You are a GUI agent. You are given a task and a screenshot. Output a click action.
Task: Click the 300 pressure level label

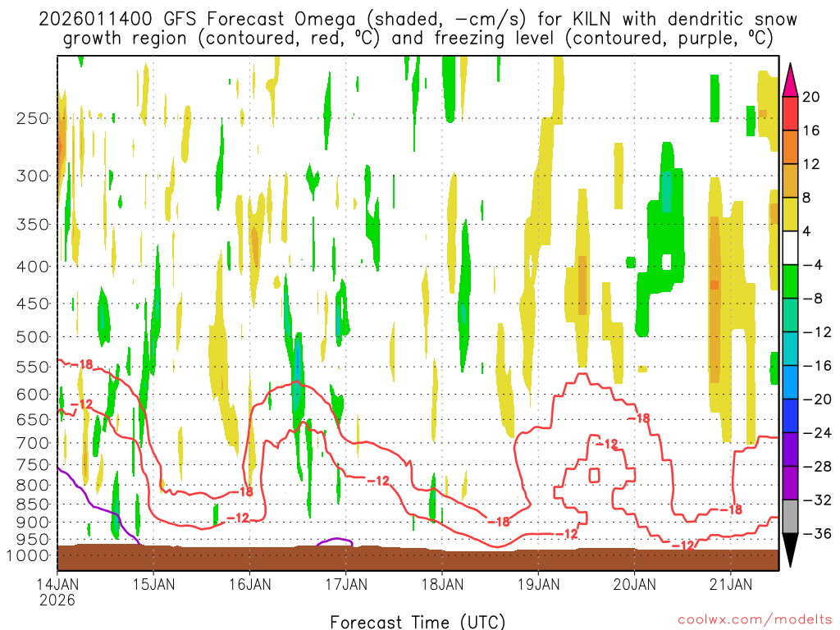pos(33,176)
